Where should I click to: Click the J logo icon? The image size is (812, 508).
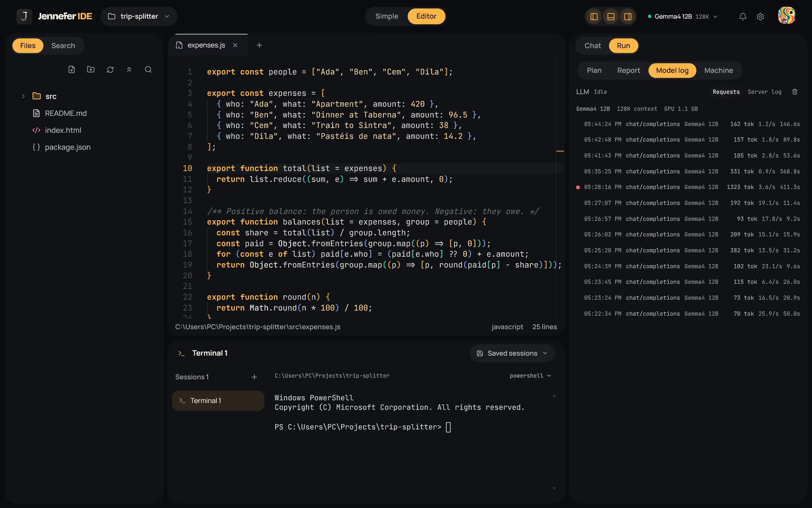[x=24, y=16]
